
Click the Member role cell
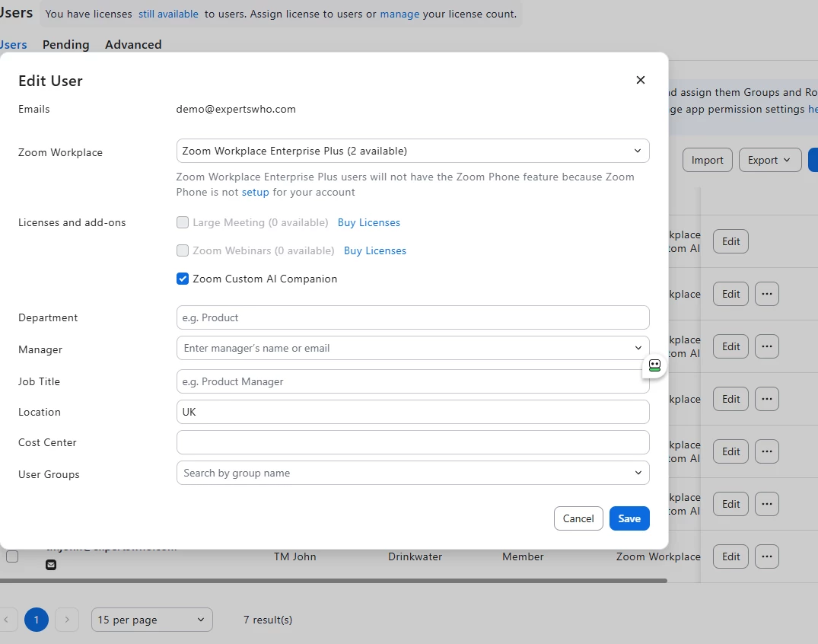click(523, 557)
